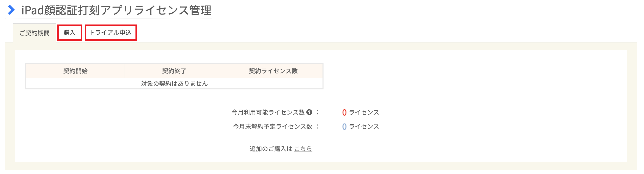
Task: Click the blue chevron icon beside page title
Action: tap(11, 10)
